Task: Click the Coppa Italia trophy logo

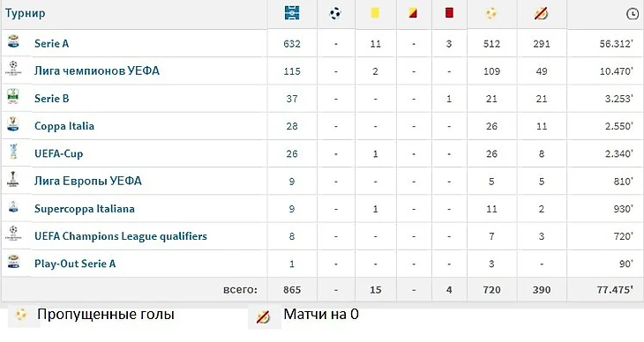Action: [13, 124]
